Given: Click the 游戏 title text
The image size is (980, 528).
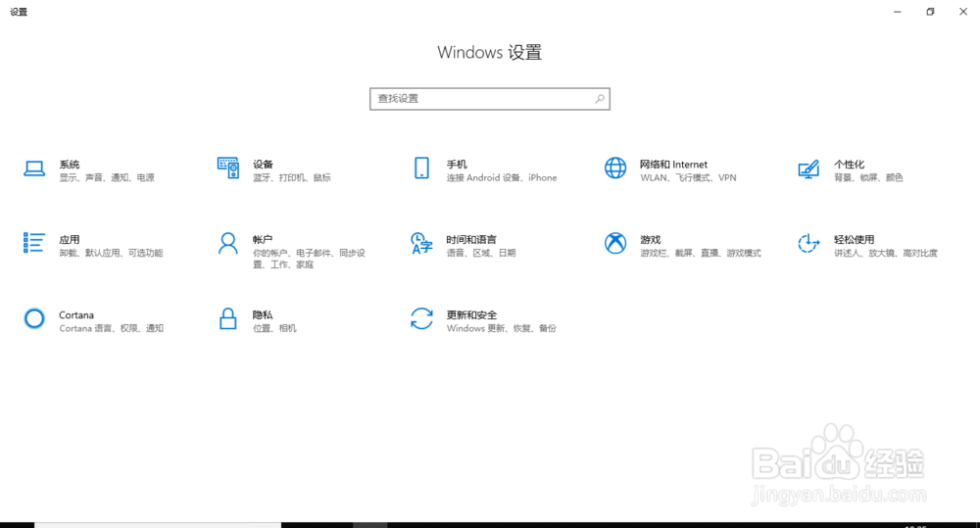Looking at the screenshot, I should point(651,240).
